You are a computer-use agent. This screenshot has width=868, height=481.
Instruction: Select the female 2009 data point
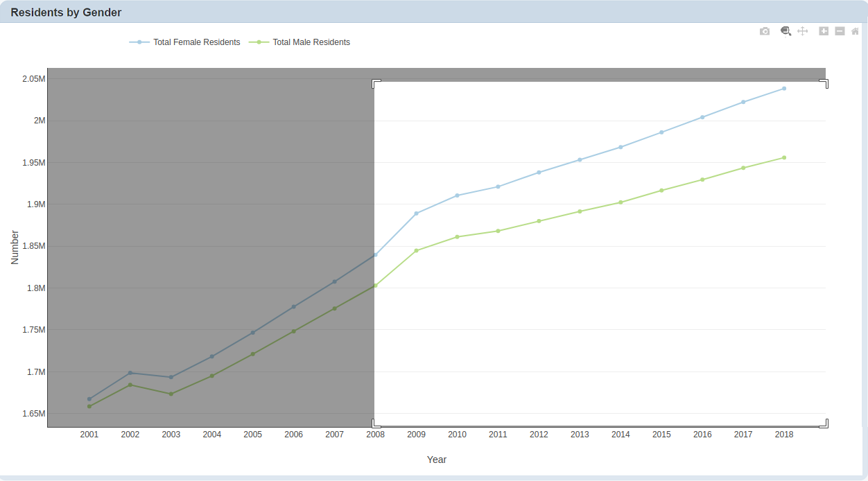416,213
